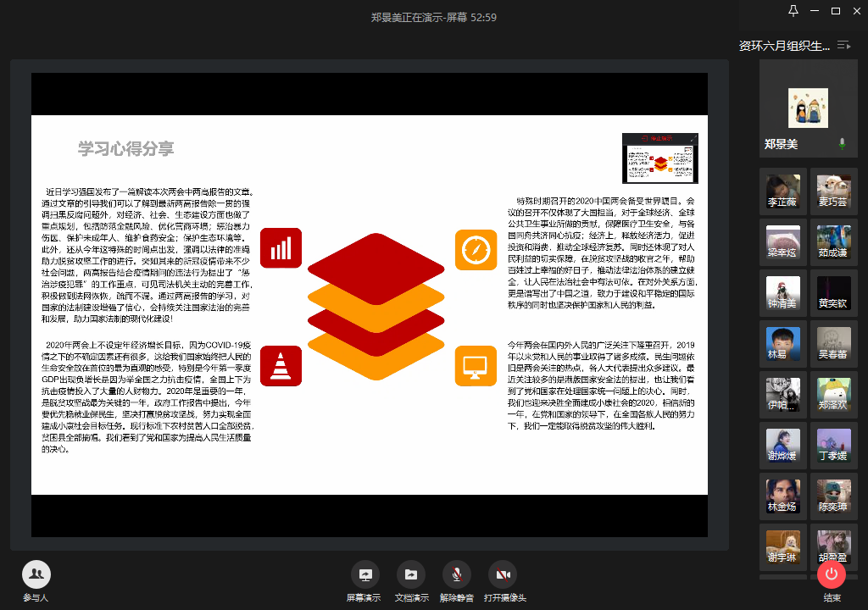This screenshot has width=868, height=610.
Task: Start 屏幕演示 screen sharing
Action: pos(364,575)
